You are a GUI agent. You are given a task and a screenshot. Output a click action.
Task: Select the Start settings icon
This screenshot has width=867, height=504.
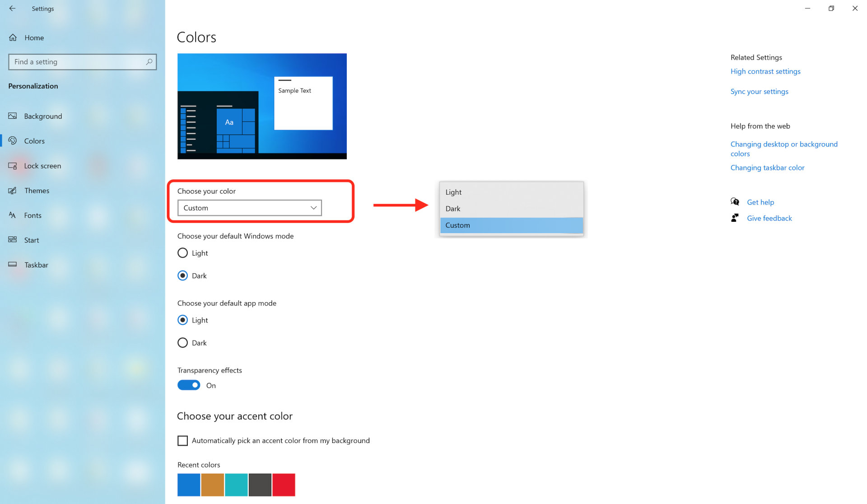coord(13,240)
